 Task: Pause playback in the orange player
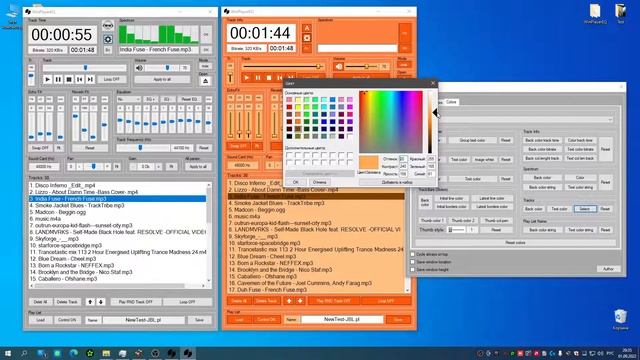click(258, 78)
